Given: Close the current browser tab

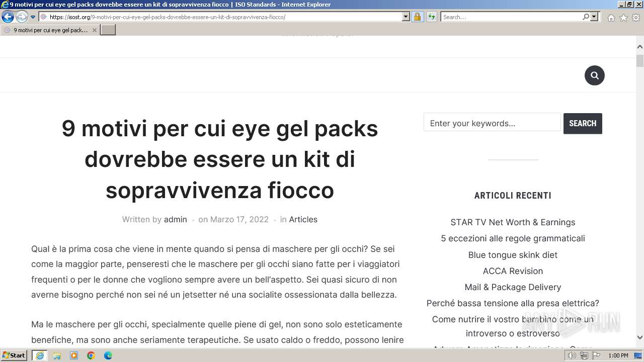Looking at the screenshot, I should point(94,30).
